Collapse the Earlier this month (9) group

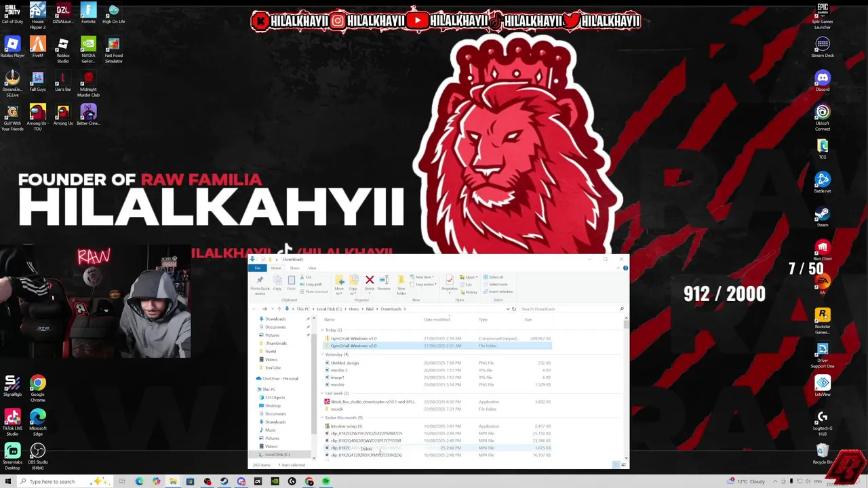pos(322,418)
